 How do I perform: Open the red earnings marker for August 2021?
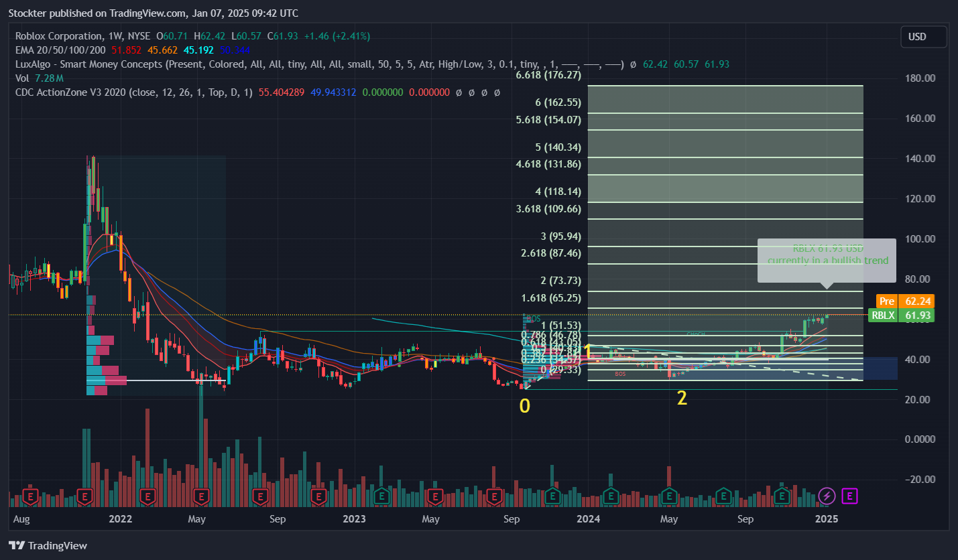point(30,496)
